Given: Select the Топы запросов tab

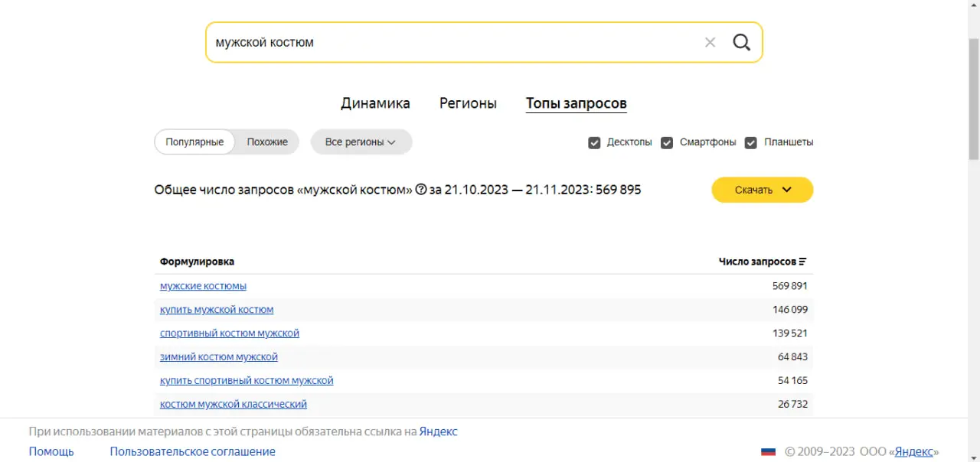Looking at the screenshot, I should click(576, 103).
